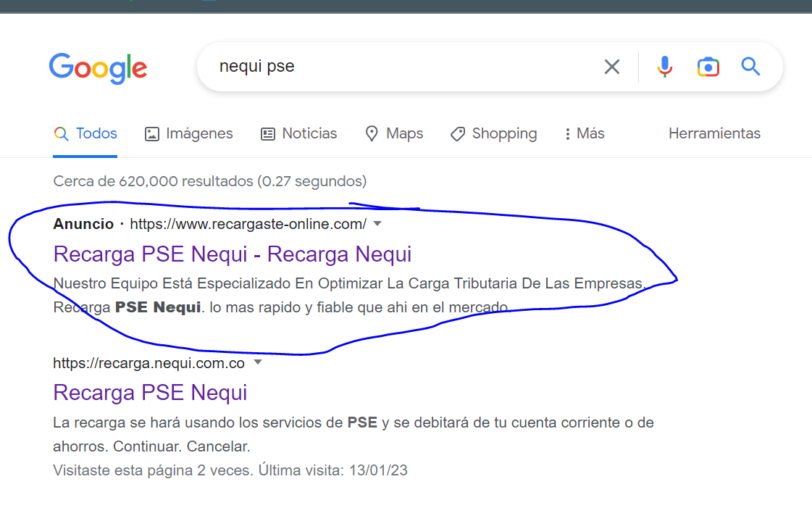Click the 'Anuncio' label
Image resolution: width=812 pixels, height=508 pixels.
click(x=83, y=224)
